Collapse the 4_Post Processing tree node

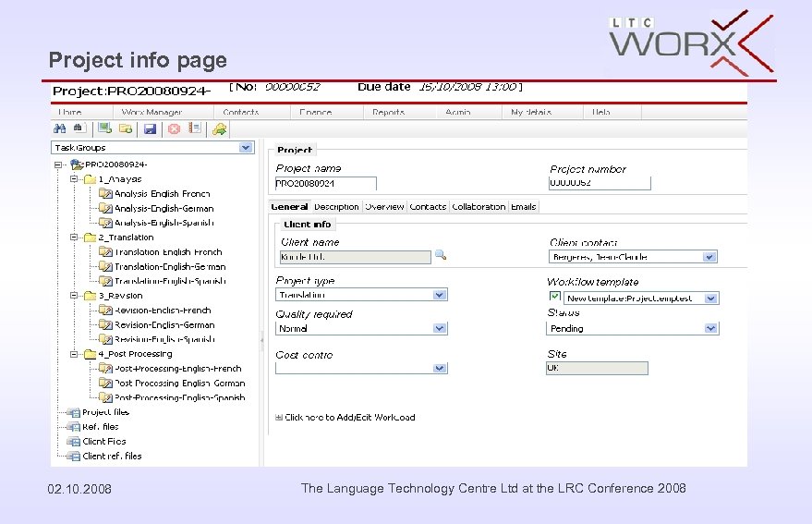[74, 354]
